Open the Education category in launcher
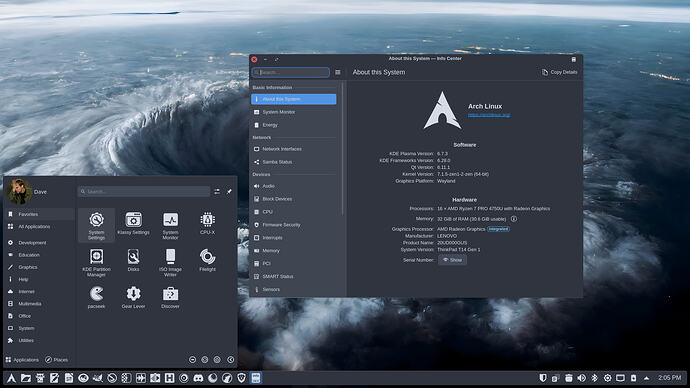The height and width of the screenshot is (388, 690). coord(40,255)
